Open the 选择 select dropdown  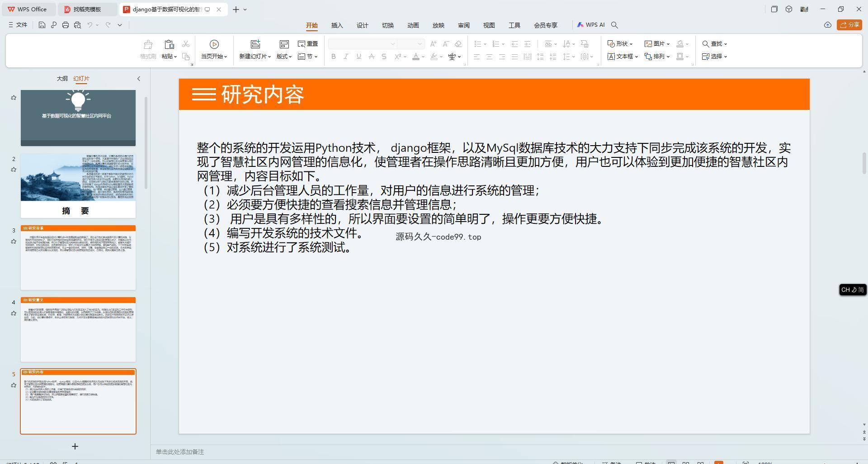tap(714, 57)
